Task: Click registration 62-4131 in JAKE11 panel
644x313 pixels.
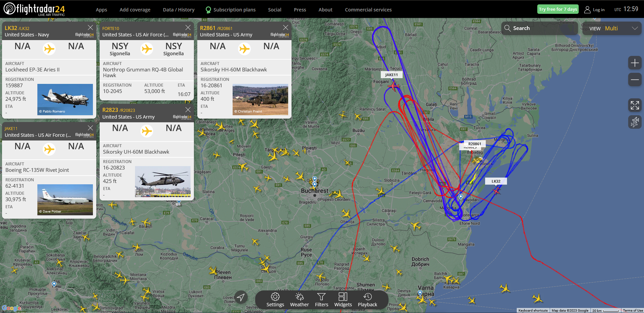Action: coord(15,186)
